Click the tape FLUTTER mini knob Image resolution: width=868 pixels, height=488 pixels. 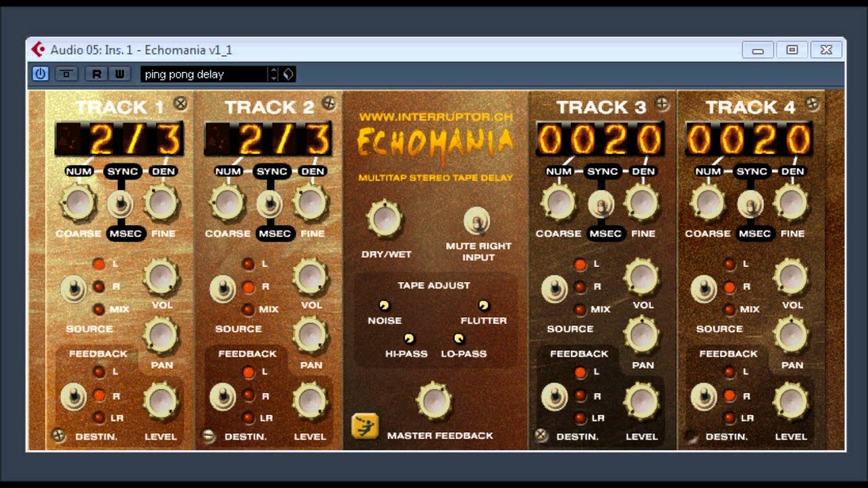click(x=484, y=306)
